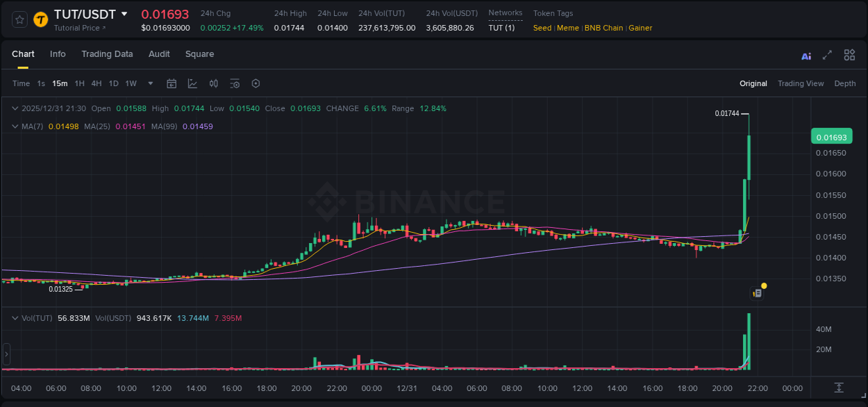Expand the chart with fullscreen arrow icon

click(828, 55)
